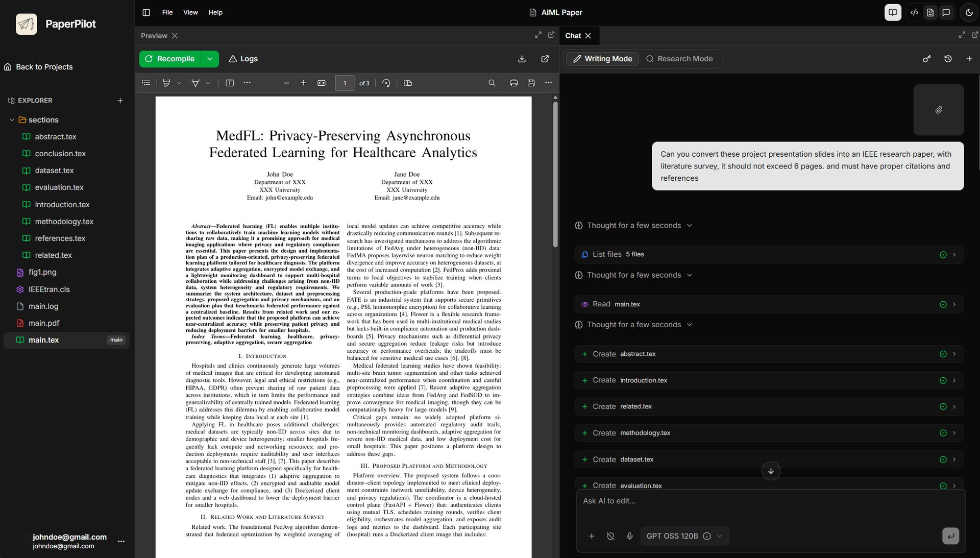Switch to the Chat tab
This screenshot has width=980, height=558.
click(x=574, y=35)
